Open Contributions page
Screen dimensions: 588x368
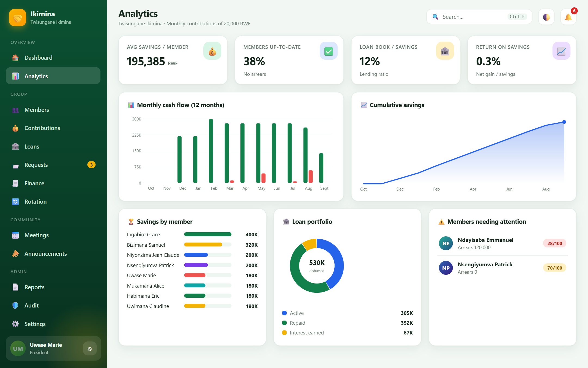[53, 128]
